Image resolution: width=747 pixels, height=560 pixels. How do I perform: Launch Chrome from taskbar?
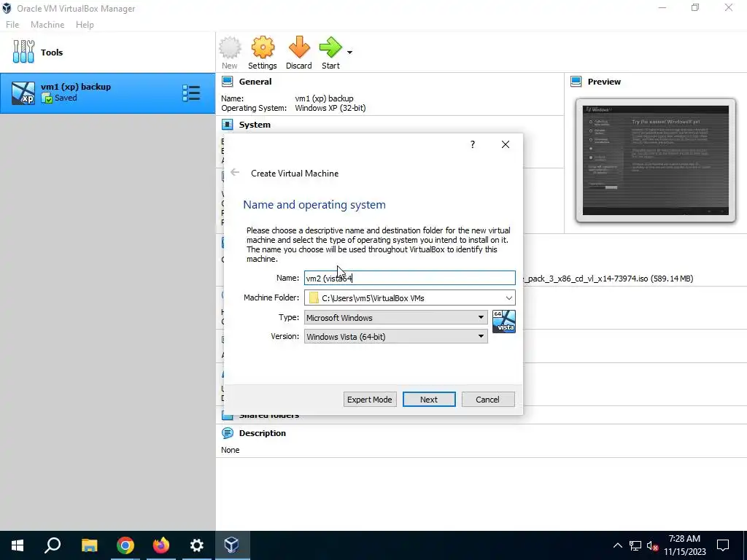pyautogui.click(x=125, y=545)
